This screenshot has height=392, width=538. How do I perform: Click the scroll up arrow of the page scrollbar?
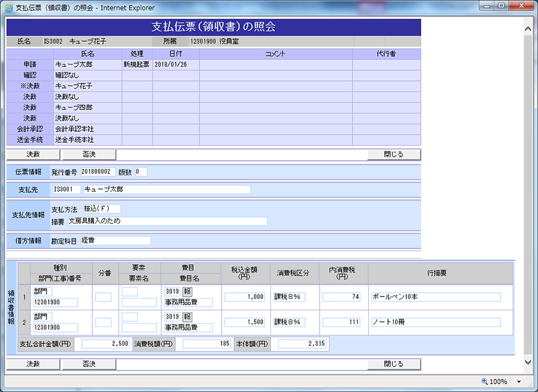(528, 29)
